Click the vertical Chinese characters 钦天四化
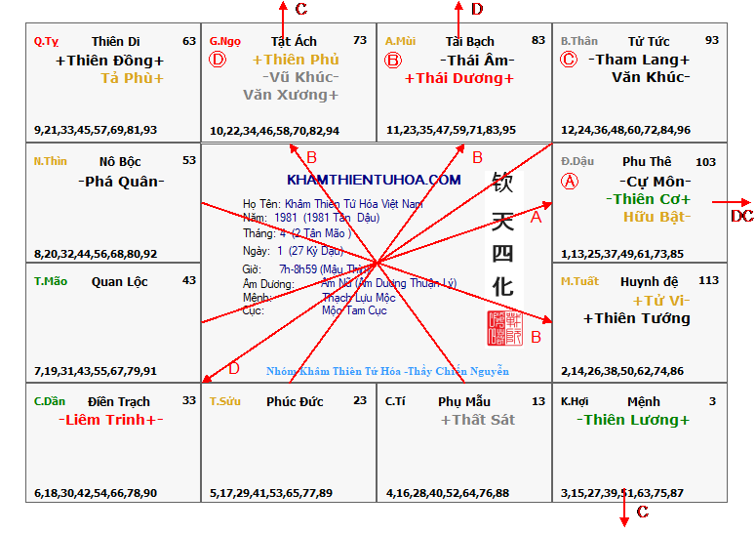Viewport: 756px width, 535px height. point(502,236)
